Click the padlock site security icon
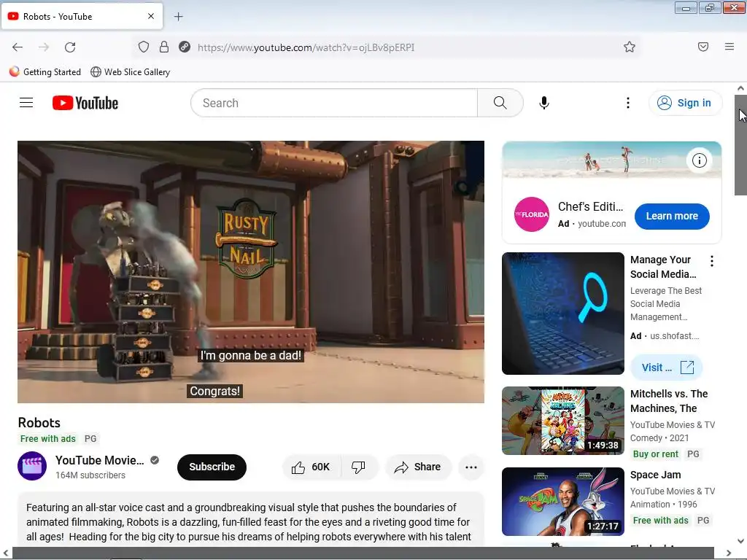 click(164, 47)
